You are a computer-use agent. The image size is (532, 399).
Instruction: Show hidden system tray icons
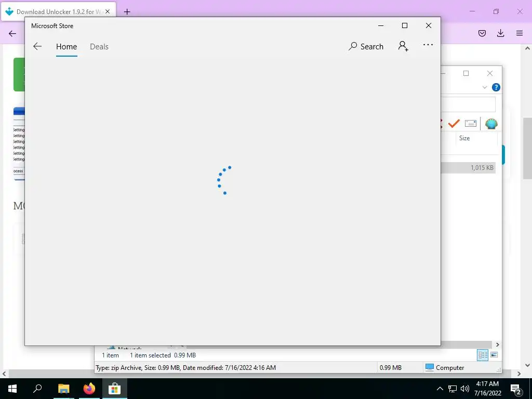[440, 389]
